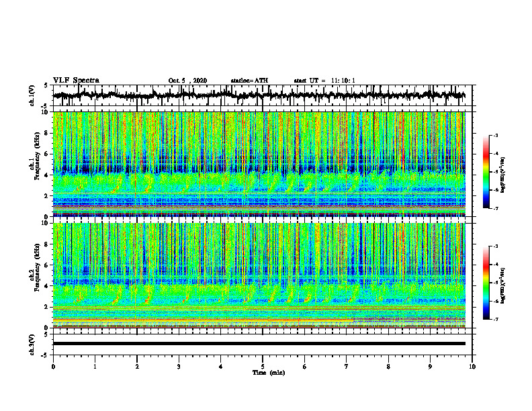Click the flat black ch.3 signal bar

tap(259, 344)
